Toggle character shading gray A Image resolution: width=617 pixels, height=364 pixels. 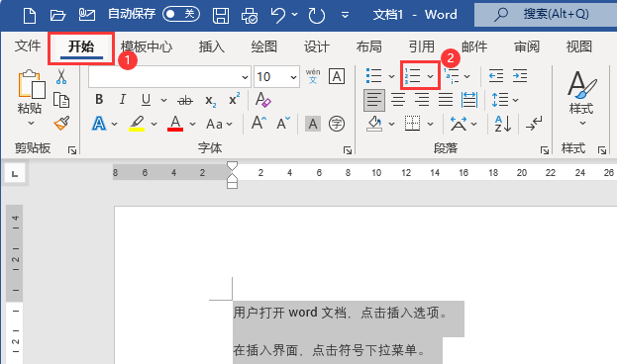tap(313, 124)
